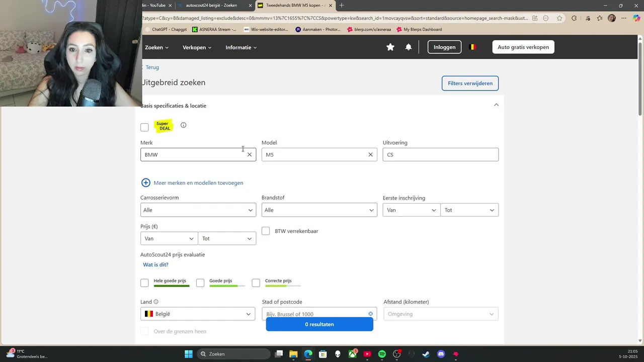This screenshot has height=362, width=644.
Task: Go back via Terug link
Action: click(x=152, y=67)
